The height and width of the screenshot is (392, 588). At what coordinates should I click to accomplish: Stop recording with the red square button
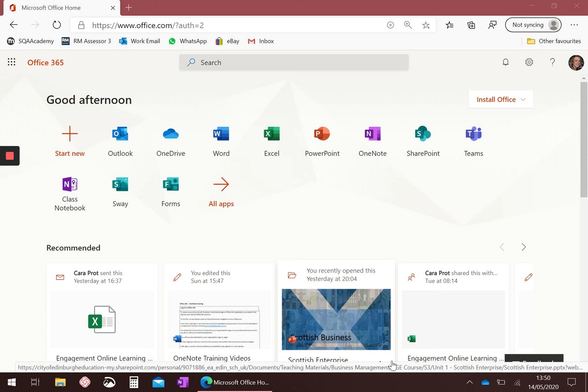coord(10,156)
